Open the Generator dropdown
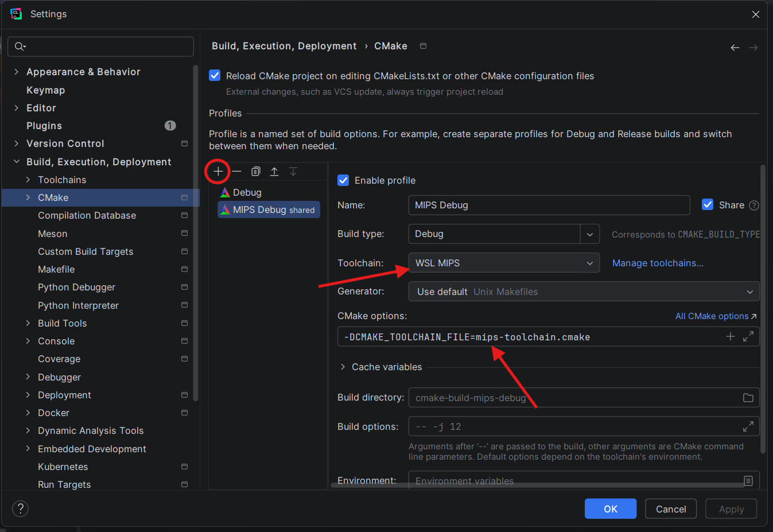 click(x=584, y=292)
